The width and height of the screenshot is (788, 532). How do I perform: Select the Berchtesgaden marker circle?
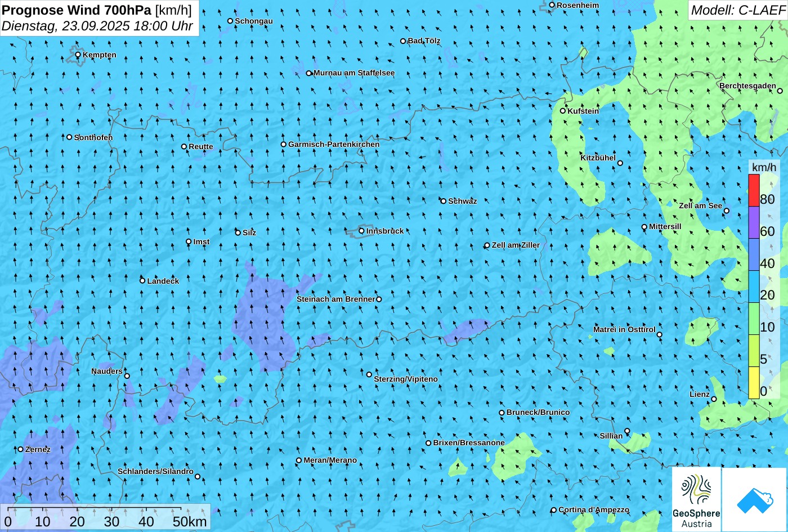coord(780,91)
